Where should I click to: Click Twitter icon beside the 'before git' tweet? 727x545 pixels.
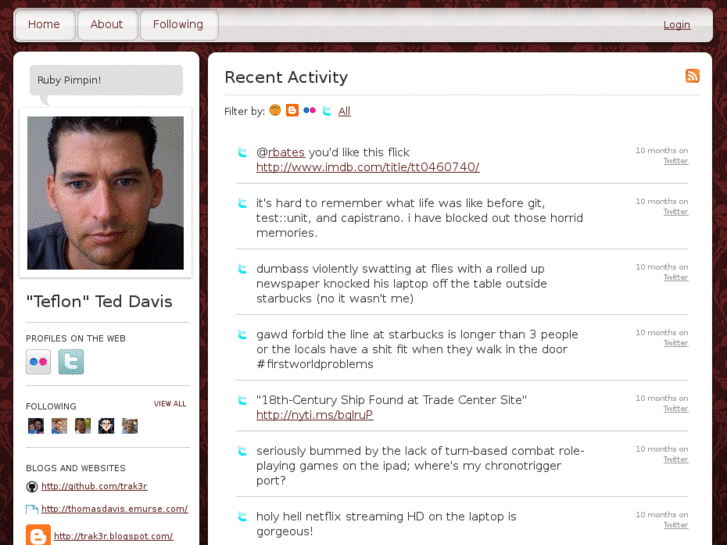point(242,203)
